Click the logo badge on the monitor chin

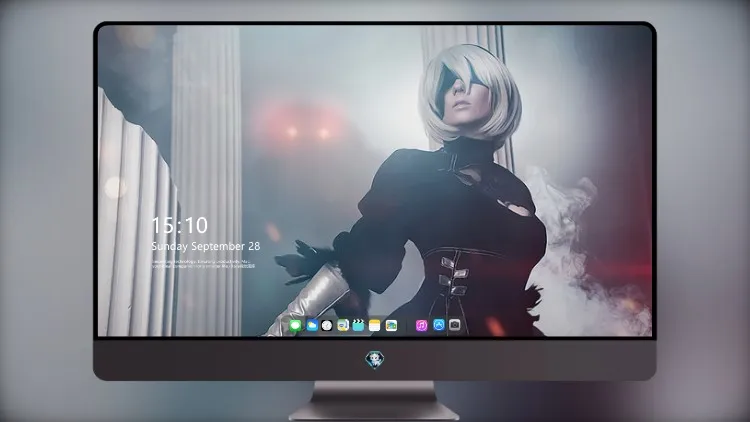tap(375, 360)
